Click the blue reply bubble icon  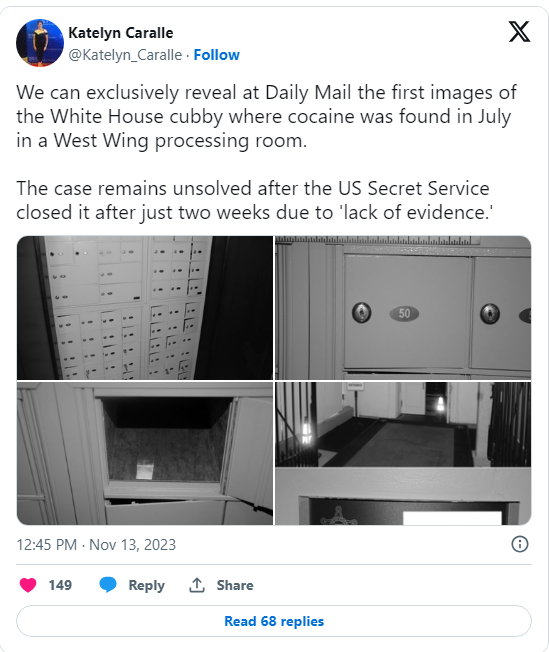[108, 585]
